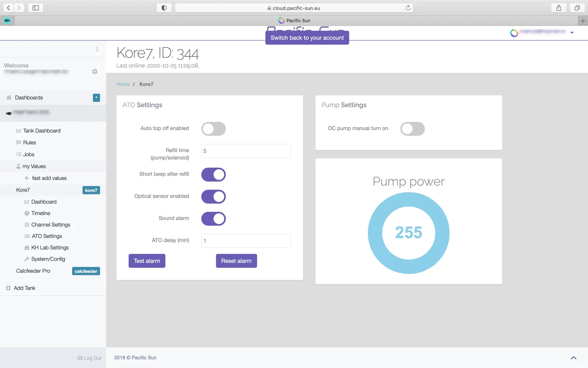This screenshot has height=368, width=588.
Task: Switch off the Sound alarm toggle
Action: [214, 219]
